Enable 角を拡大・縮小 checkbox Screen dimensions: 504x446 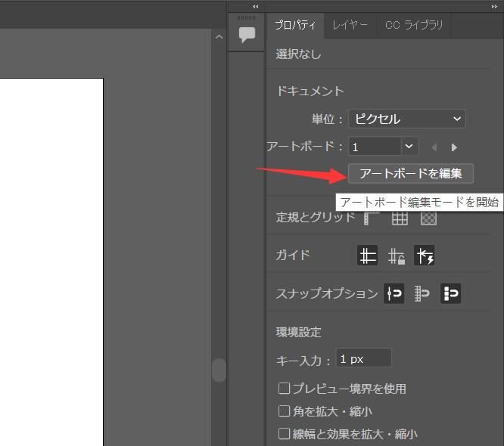pos(285,411)
